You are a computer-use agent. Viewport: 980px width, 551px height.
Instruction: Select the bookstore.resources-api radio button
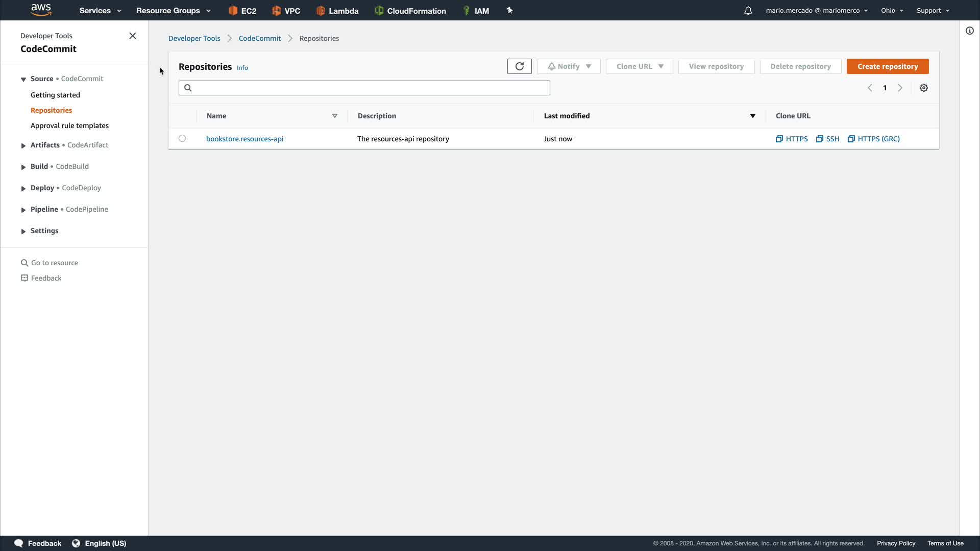(x=182, y=138)
